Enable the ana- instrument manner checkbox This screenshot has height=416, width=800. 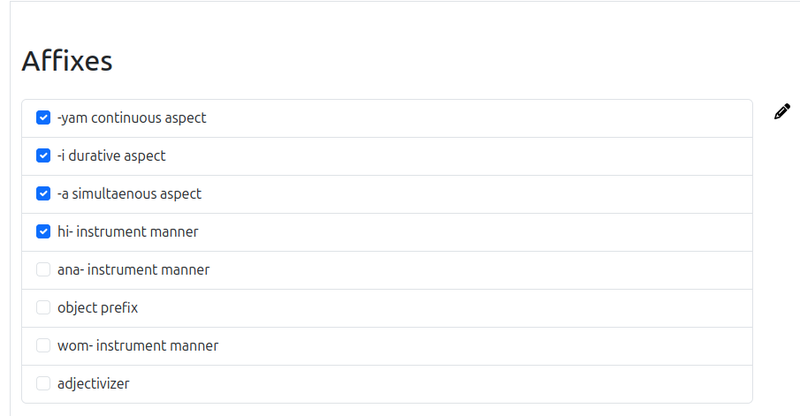pos(43,270)
